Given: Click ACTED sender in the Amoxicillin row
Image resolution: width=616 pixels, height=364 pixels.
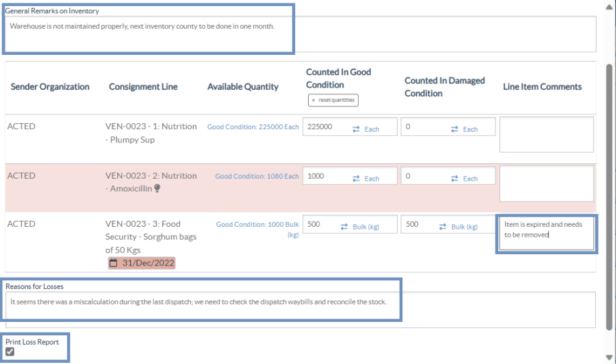Looking at the screenshot, I should pyautogui.click(x=21, y=175).
